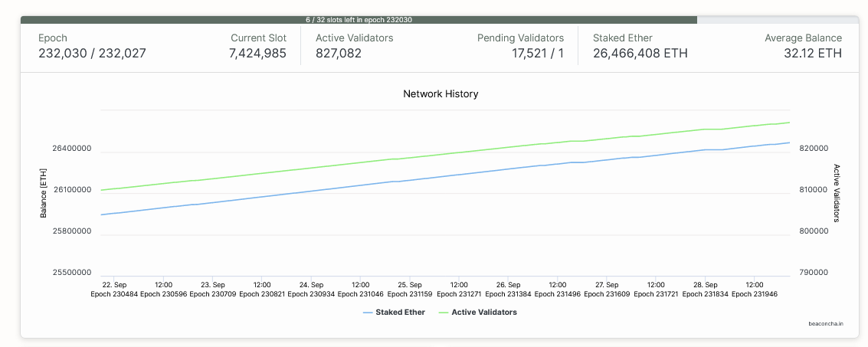Click the pending validators value 17,521 / 1
Image resolution: width=868 pixels, height=347 pixels.
tap(538, 54)
